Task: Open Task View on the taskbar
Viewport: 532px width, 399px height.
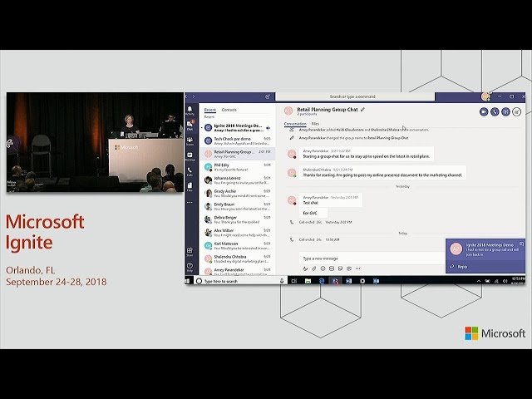Action: [294, 281]
